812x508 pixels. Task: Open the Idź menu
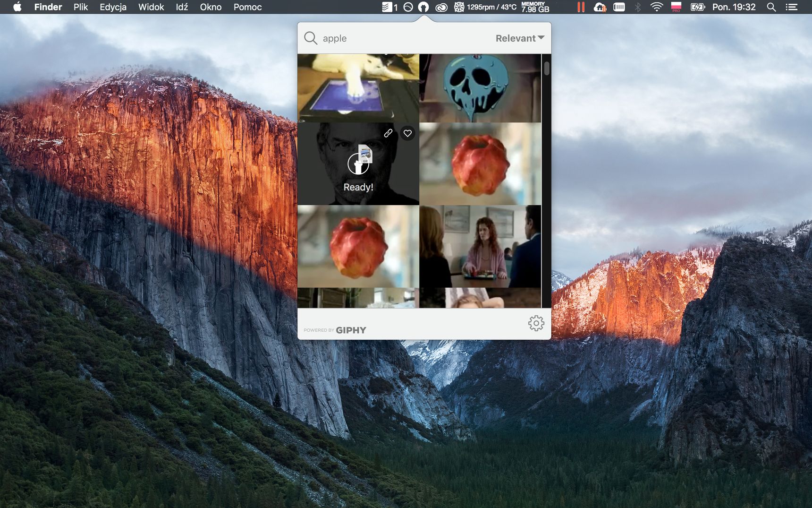pyautogui.click(x=182, y=7)
